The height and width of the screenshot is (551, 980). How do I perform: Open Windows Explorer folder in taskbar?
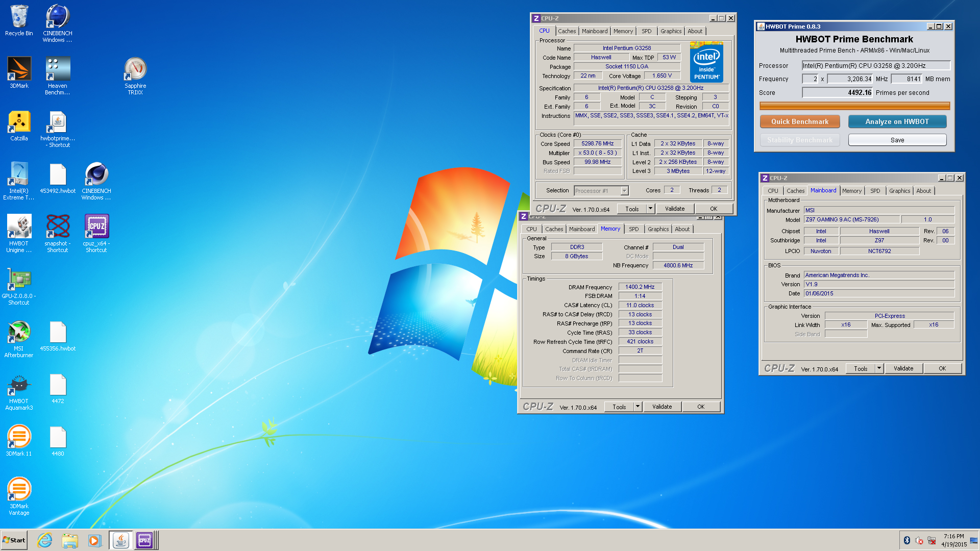pos(70,540)
